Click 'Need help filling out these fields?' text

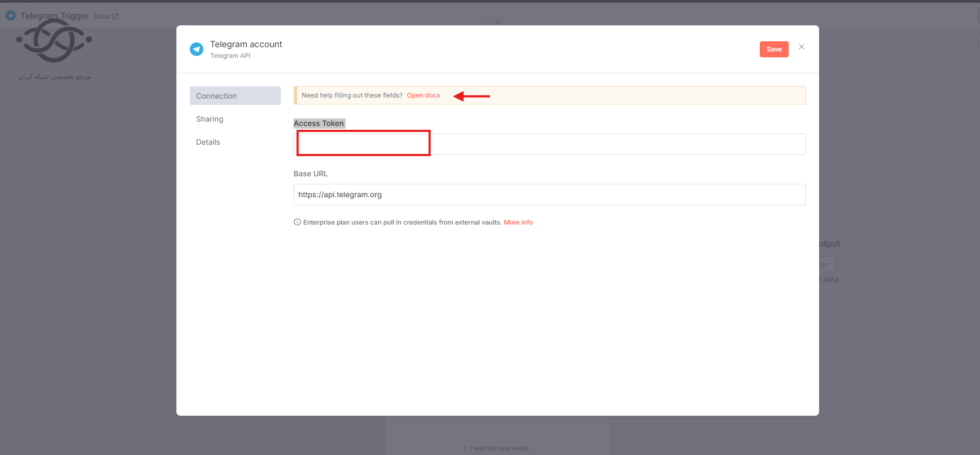point(352,95)
